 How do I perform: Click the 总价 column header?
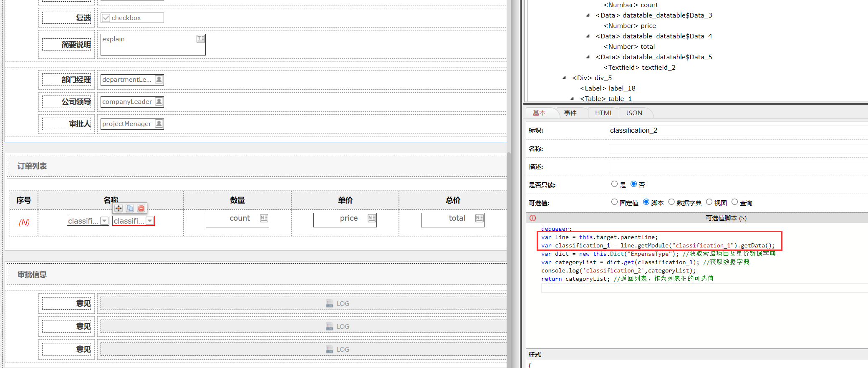453,200
